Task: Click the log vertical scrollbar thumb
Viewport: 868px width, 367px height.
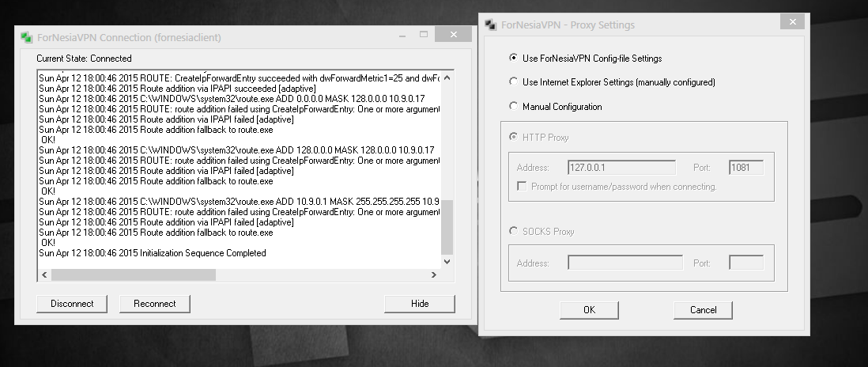Action: click(x=447, y=227)
